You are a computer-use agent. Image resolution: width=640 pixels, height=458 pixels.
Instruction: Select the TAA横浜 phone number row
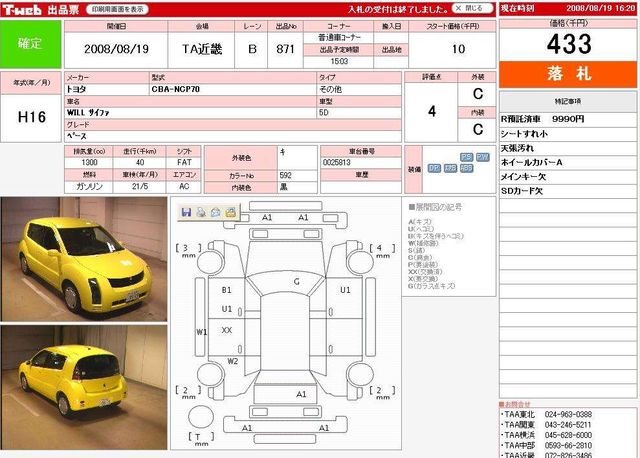click(546, 436)
